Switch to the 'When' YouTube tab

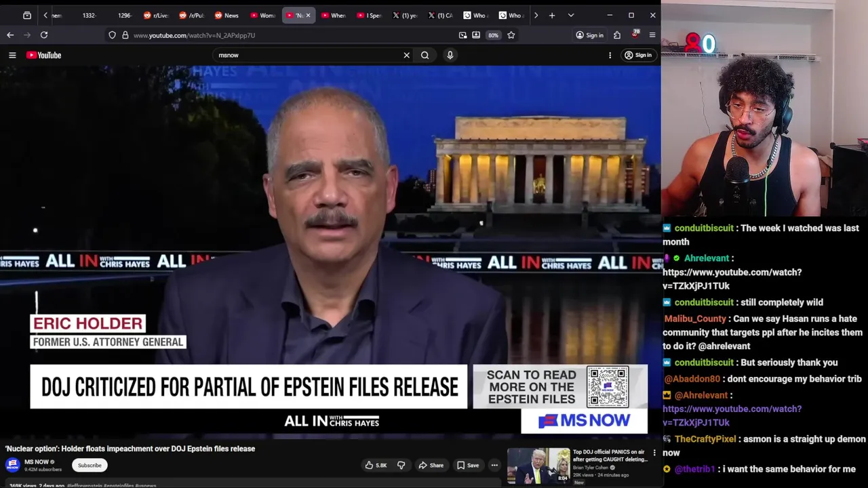(x=333, y=15)
